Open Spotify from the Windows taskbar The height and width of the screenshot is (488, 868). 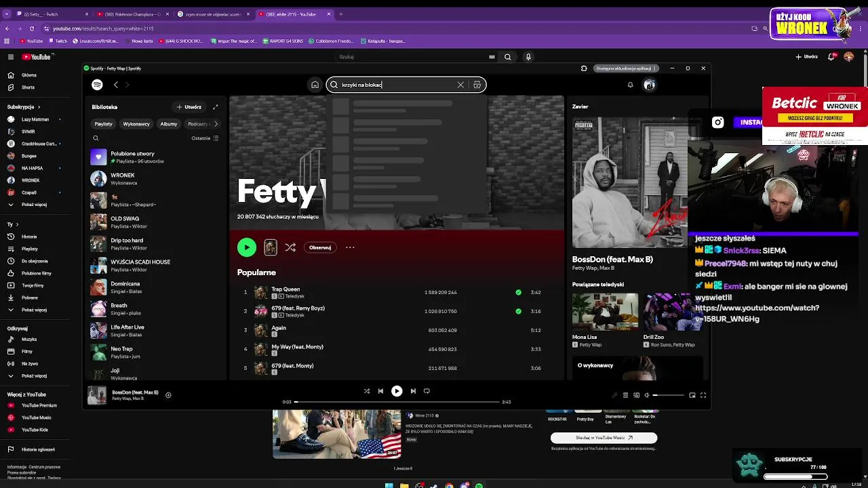click(479, 485)
